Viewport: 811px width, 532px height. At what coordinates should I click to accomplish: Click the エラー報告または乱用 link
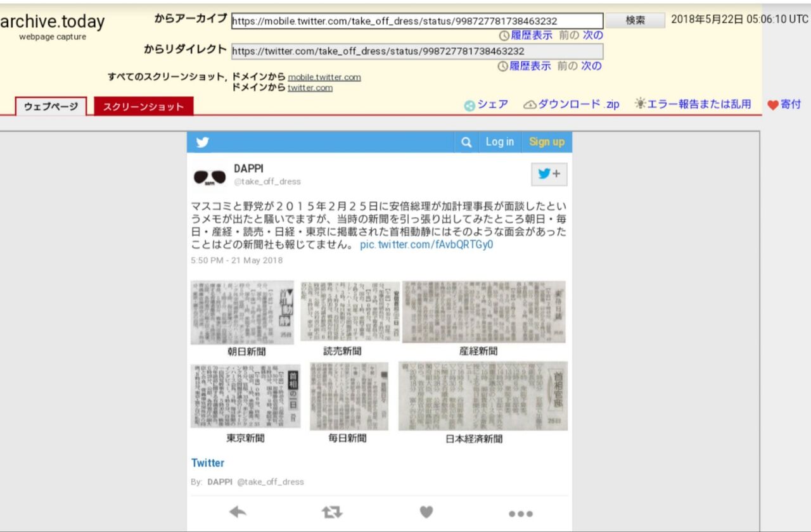[x=699, y=104]
